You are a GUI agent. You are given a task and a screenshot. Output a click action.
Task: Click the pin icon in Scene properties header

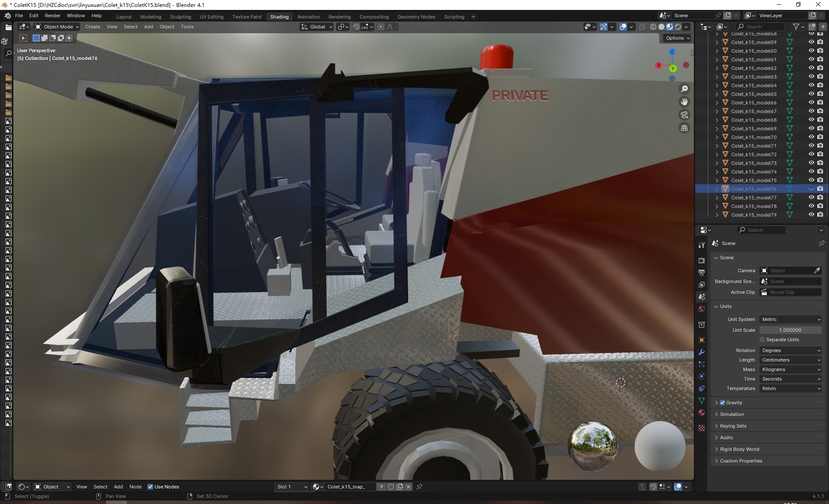tap(821, 243)
